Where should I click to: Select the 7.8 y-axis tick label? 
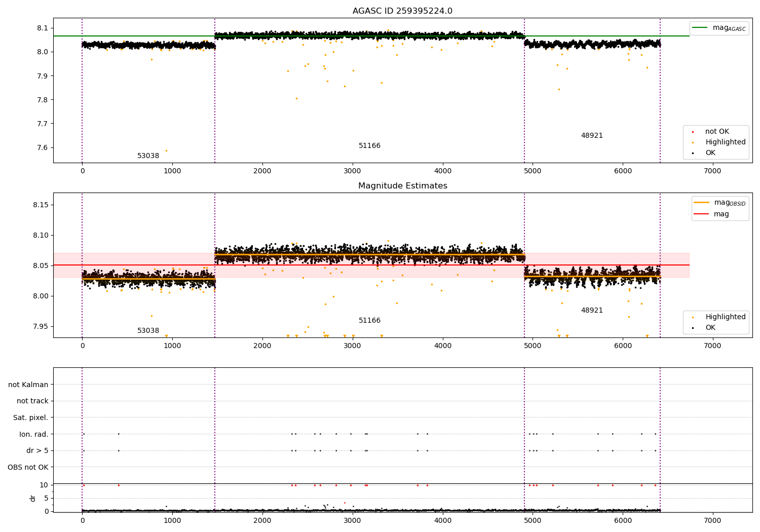[x=43, y=100]
